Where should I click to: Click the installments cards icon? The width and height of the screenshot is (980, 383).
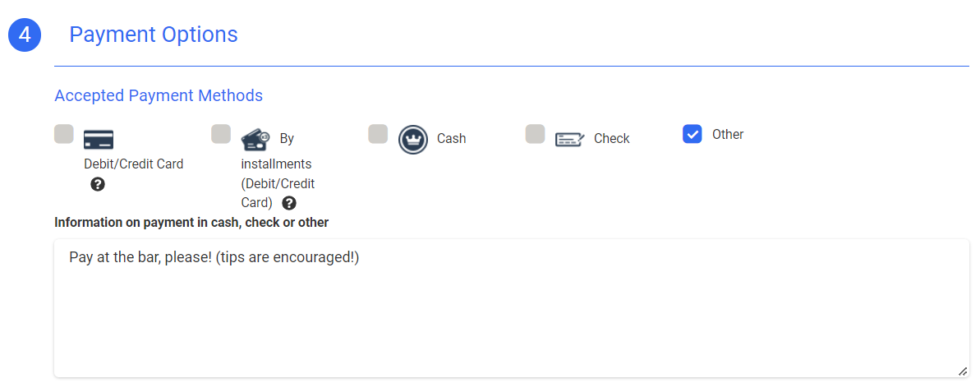click(255, 139)
